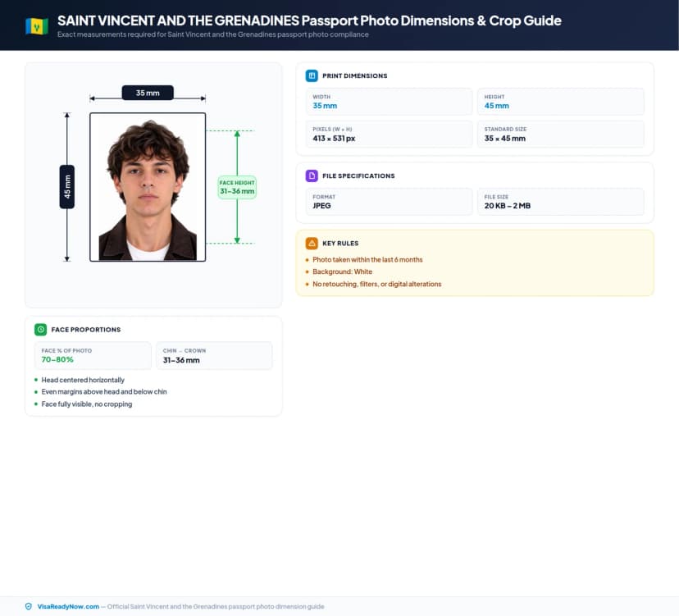The width and height of the screenshot is (679, 616).
Task: Open the VisaReadyNow.com link
Action: (68, 606)
